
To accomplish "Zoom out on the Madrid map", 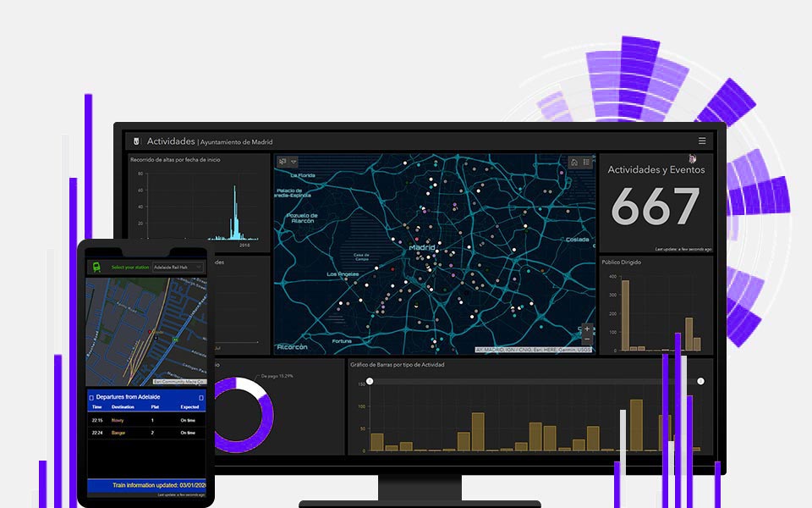I will point(587,339).
